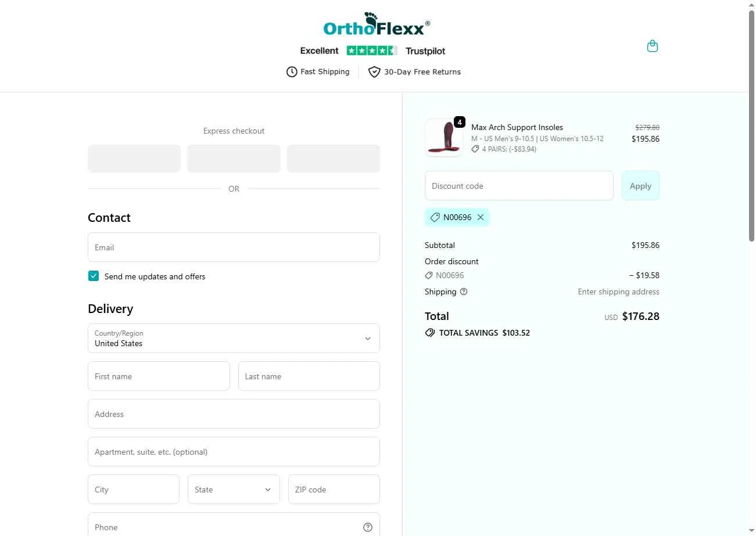Click the Subtotal value $195.86
Screen dimensions: 756x536
(x=646, y=245)
